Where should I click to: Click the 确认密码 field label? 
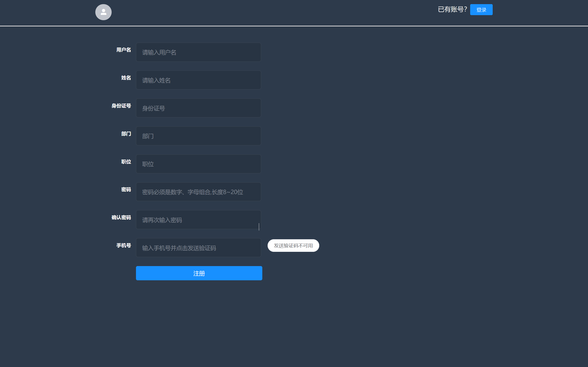point(121,217)
